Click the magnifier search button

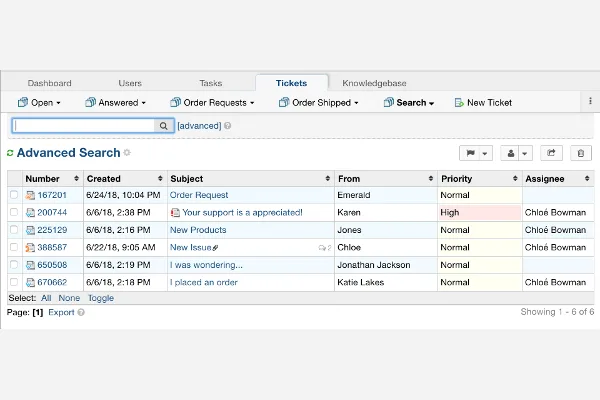[x=164, y=126]
